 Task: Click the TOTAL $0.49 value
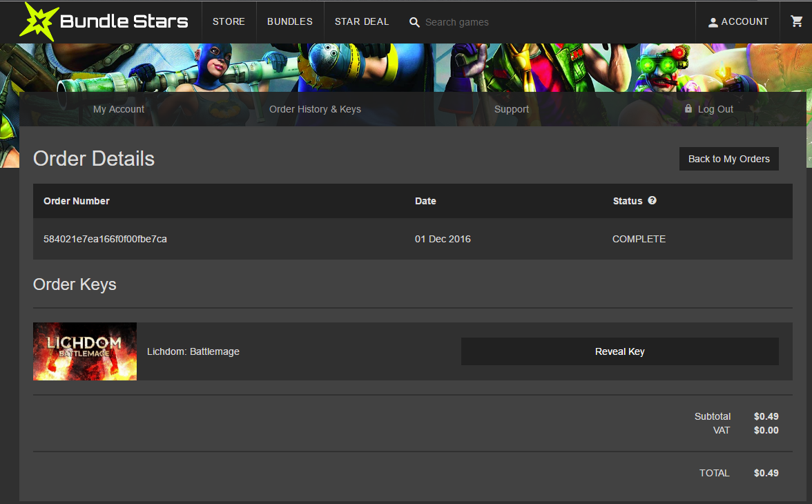click(x=766, y=473)
